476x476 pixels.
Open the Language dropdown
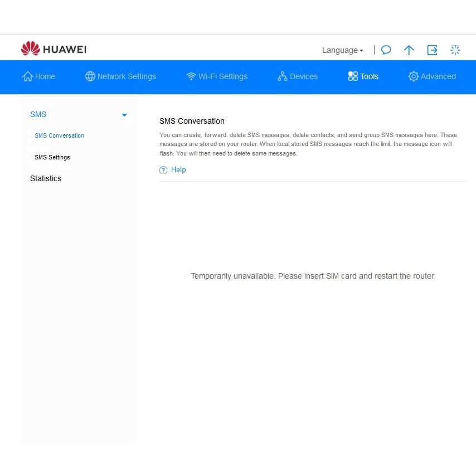click(342, 50)
